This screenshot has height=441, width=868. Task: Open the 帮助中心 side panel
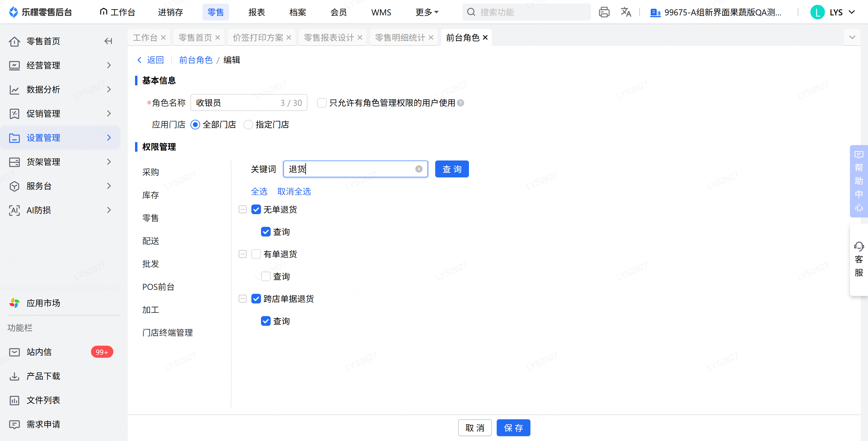click(859, 181)
